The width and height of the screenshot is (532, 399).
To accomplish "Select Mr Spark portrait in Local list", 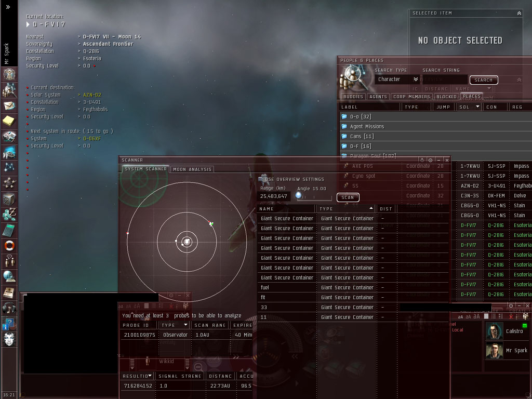I will coord(494,351).
